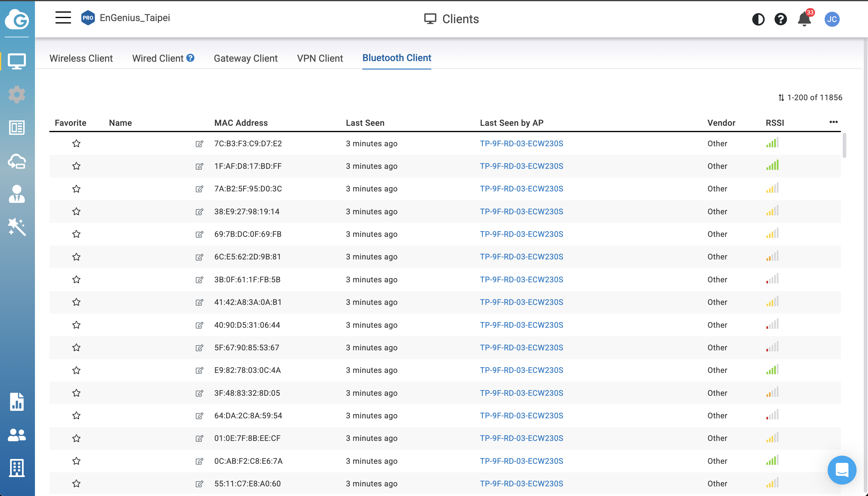Favorite the 7C:B3:F3:C9:D7:E2 client star
The image size is (868, 496).
coord(76,144)
